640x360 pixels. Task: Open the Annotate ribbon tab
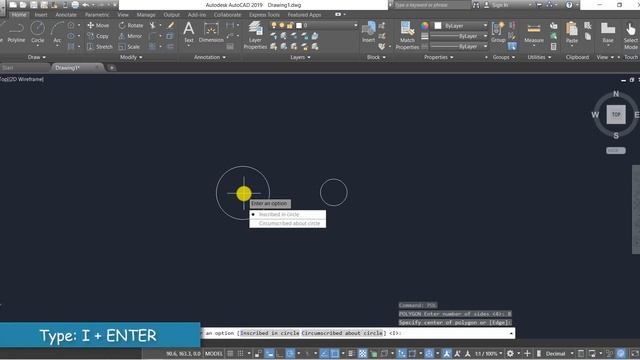(66, 15)
